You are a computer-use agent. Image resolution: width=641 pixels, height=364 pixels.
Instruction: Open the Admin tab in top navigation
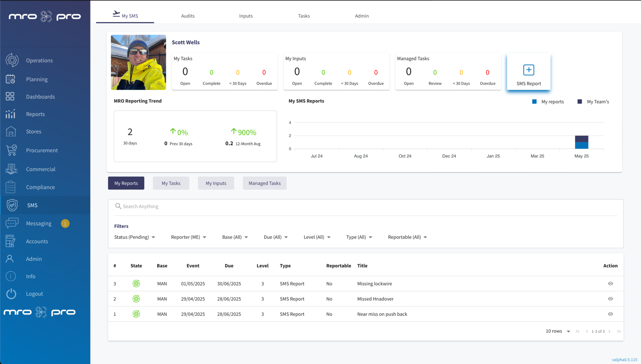(x=362, y=16)
